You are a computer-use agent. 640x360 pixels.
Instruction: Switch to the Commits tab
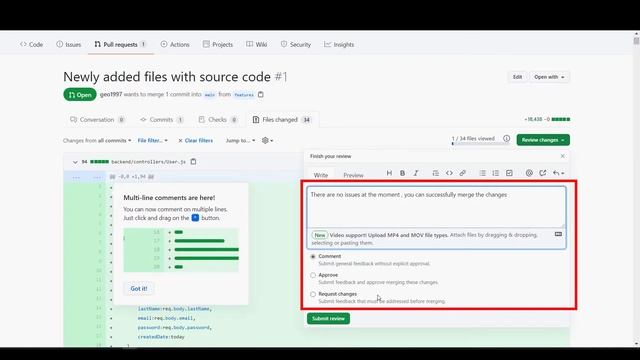pos(162,120)
